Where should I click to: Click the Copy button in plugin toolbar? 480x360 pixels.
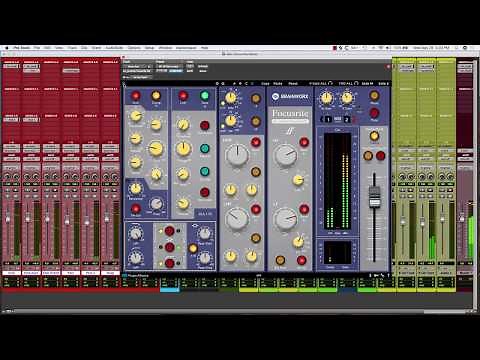click(x=265, y=83)
